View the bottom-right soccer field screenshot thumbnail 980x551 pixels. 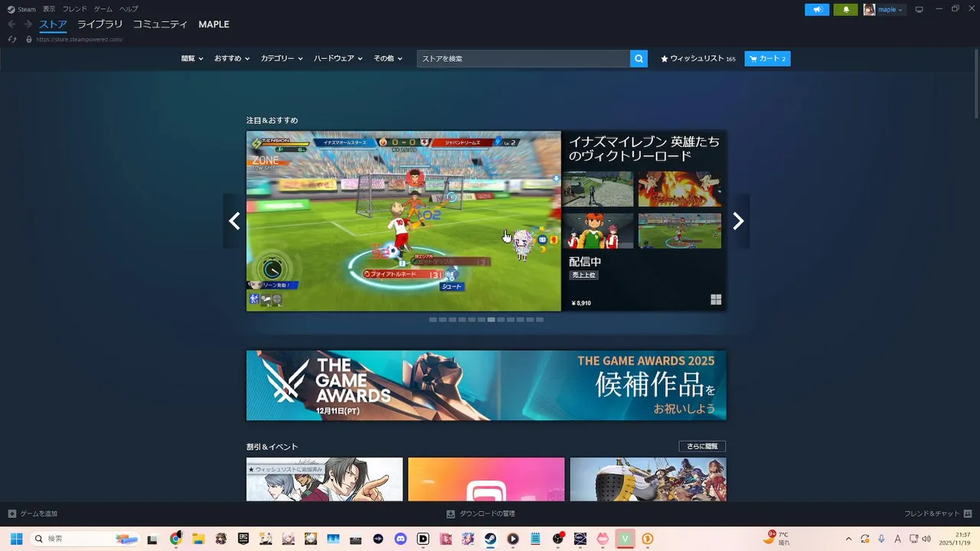click(680, 230)
